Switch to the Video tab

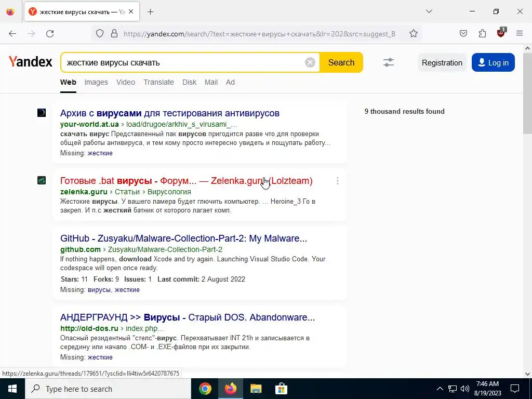pyautogui.click(x=126, y=82)
